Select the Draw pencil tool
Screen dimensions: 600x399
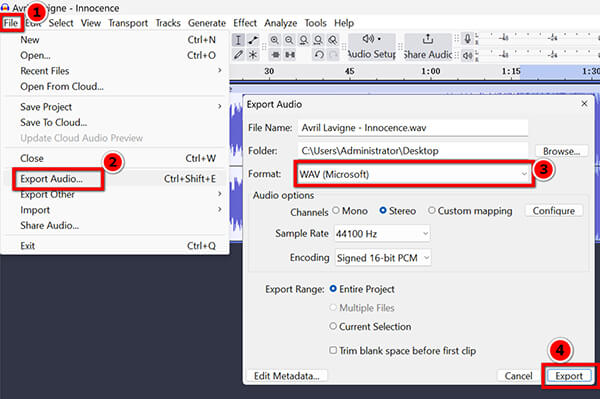tap(238, 55)
